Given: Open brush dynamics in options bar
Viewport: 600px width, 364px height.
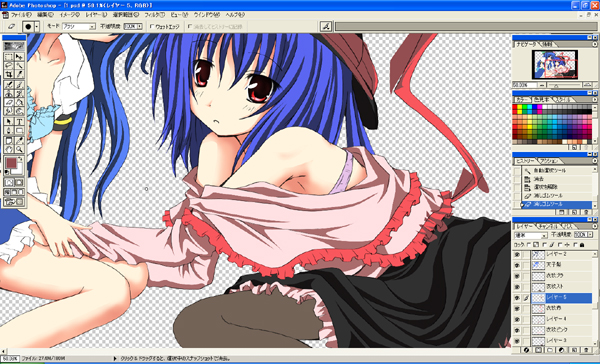Looking at the screenshot, I should point(326,26).
